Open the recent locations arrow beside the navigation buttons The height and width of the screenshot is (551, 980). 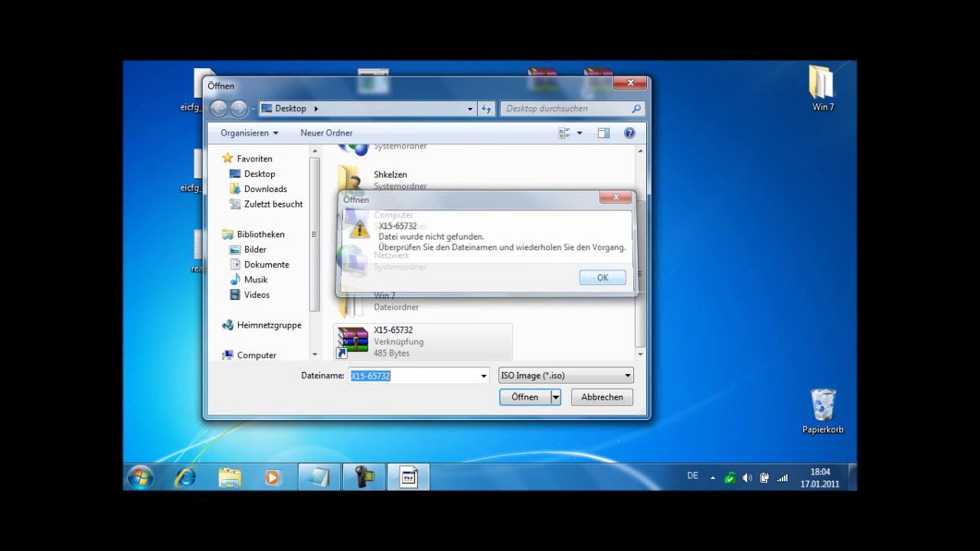[x=253, y=109]
